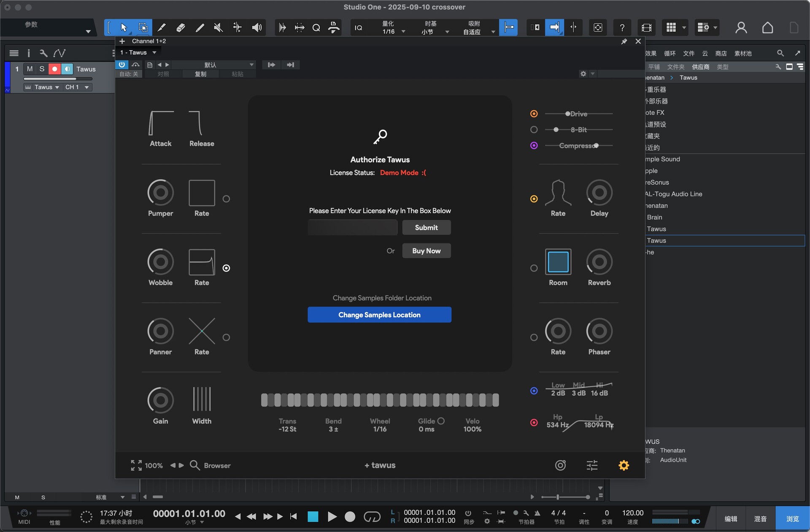Enable the Drive effect radio
Image resolution: width=810 pixels, height=532 pixels.
(534, 113)
